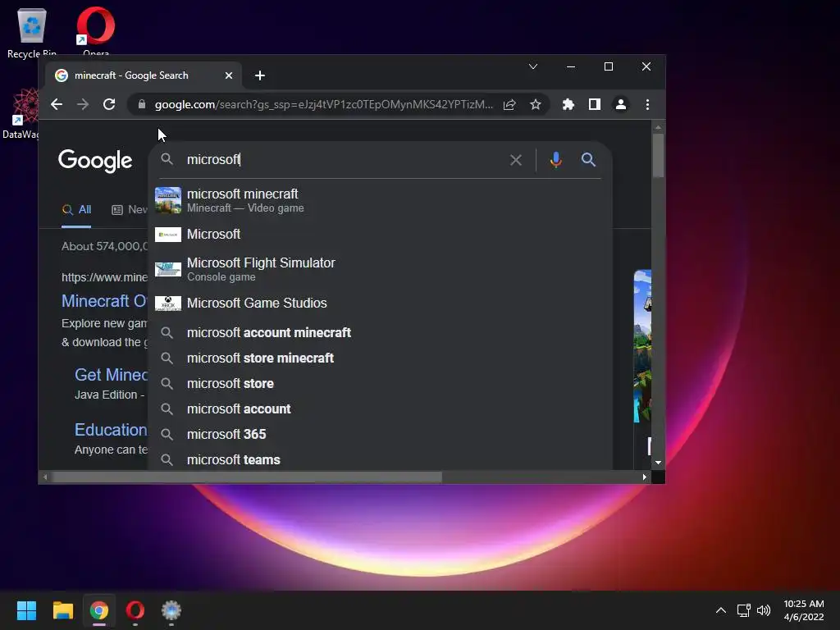Close the minecraft - Google Search tab

229,75
